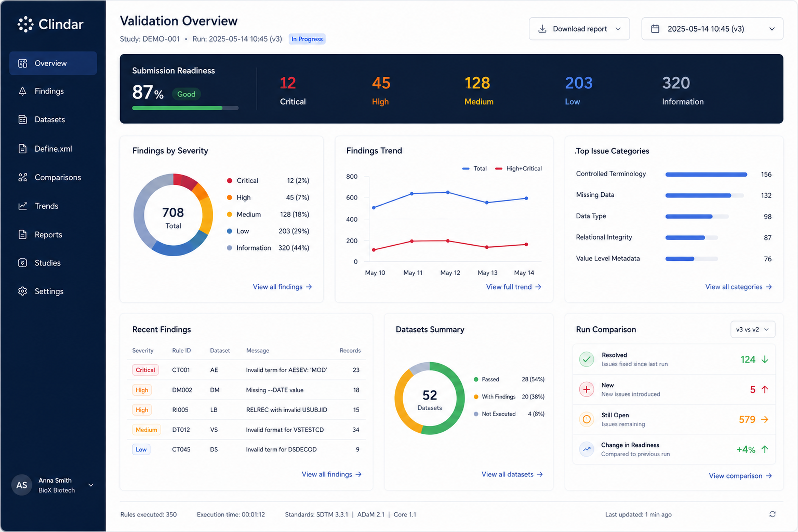Click the Trends chart icon in sidebar
This screenshot has width=798, height=532.
pos(22,206)
